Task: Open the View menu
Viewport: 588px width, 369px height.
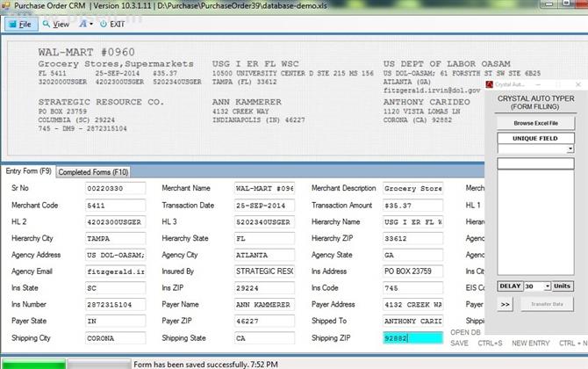Action: click(x=56, y=25)
